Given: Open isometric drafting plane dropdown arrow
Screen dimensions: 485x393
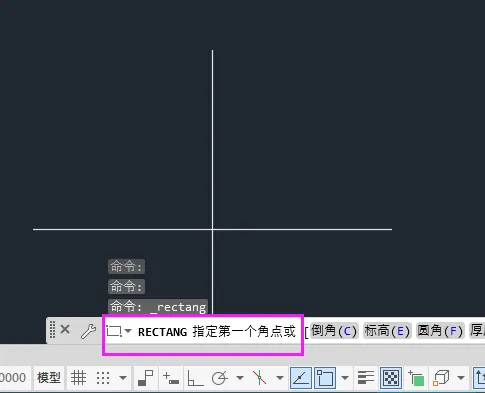Looking at the screenshot, I should pyautogui.click(x=280, y=378).
